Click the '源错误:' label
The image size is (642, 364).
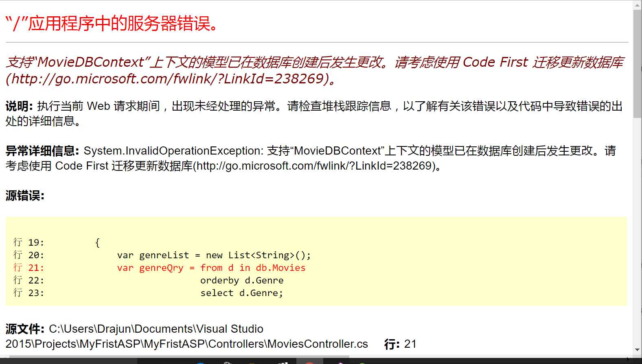point(25,196)
